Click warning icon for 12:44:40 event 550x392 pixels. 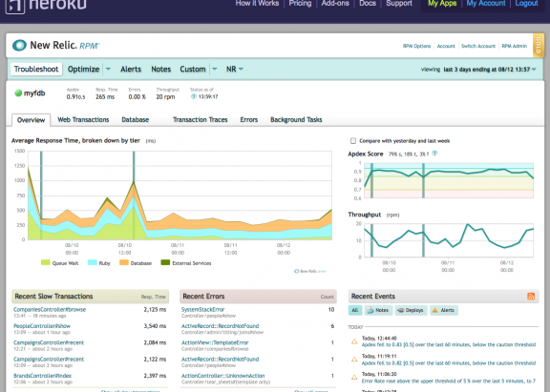pyautogui.click(x=354, y=341)
